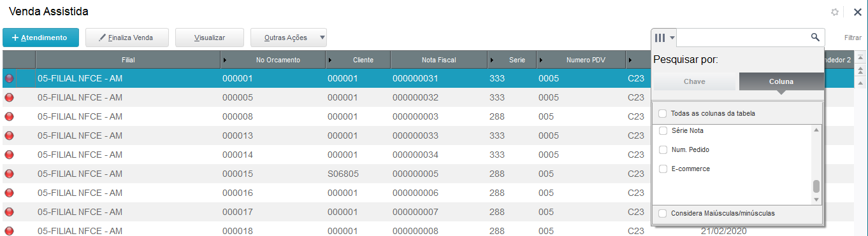Close the Venda Assistida window
This screenshot has width=868, height=236.
857,12
